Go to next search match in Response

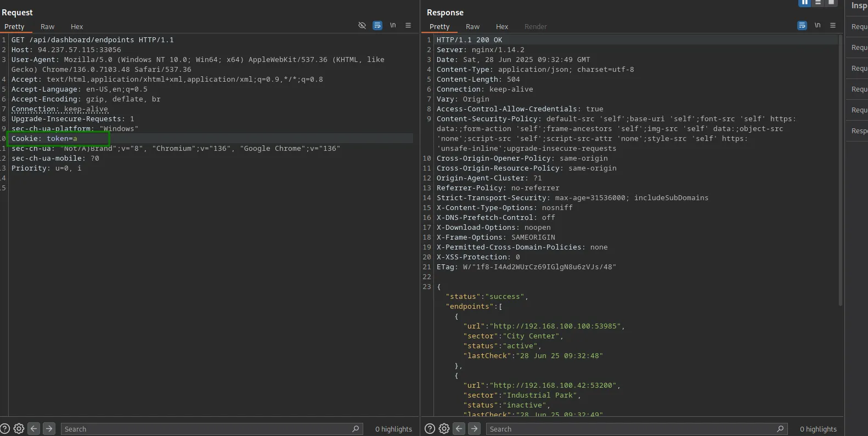[x=474, y=429]
